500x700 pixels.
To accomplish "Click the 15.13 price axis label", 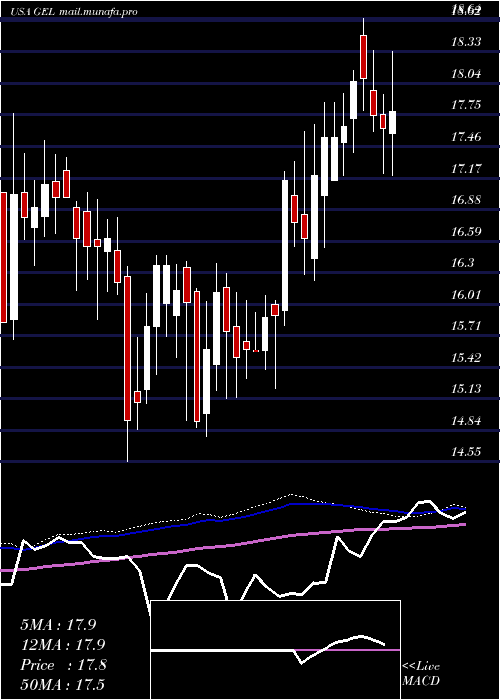I will 466,389.
